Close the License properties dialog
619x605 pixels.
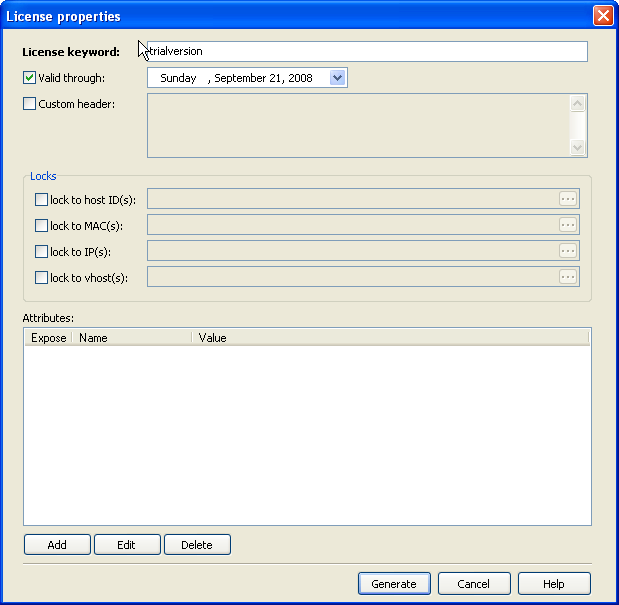pos(602,16)
